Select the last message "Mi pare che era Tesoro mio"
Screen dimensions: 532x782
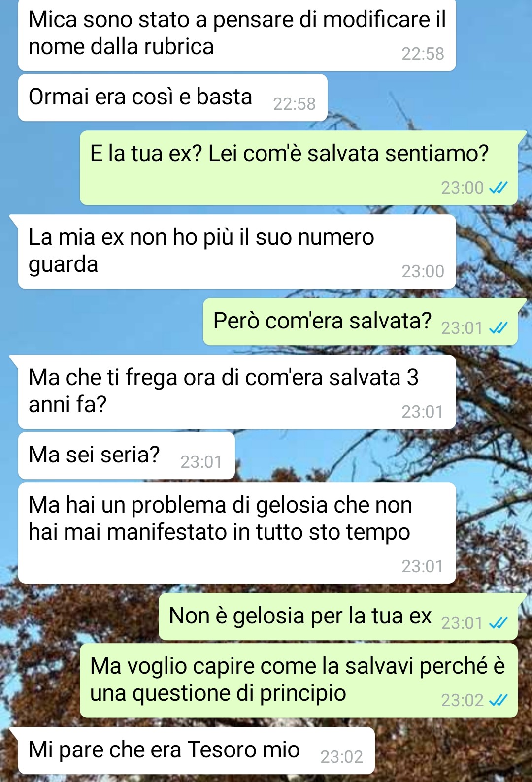click(x=197, y=750)
